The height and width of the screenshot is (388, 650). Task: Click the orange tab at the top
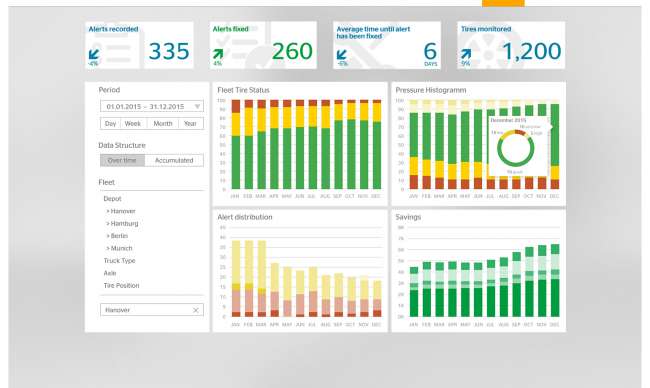[503, 3]
